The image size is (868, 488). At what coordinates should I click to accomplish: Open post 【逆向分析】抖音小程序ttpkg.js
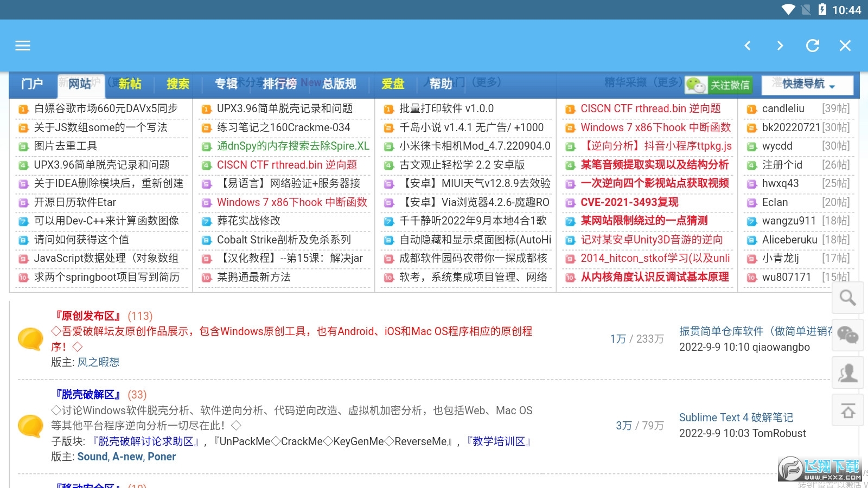656,146
